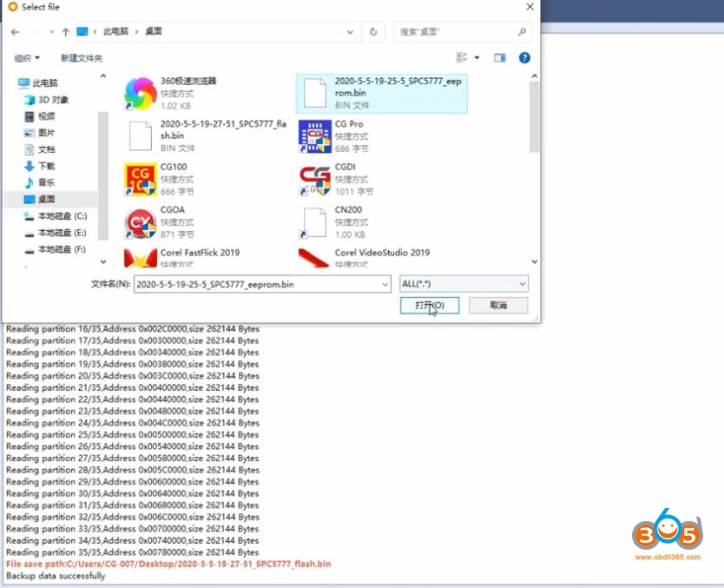Click the 打开(O) button

tap(430, 306)
